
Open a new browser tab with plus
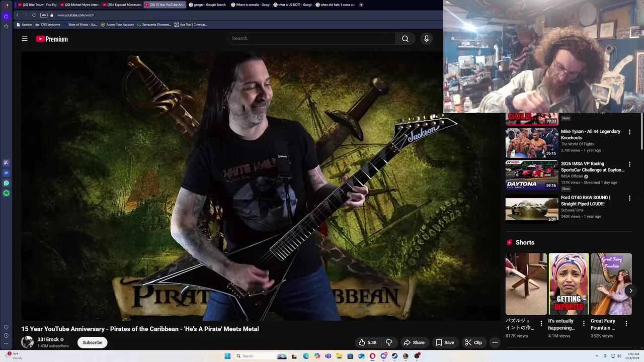[361, 5]
